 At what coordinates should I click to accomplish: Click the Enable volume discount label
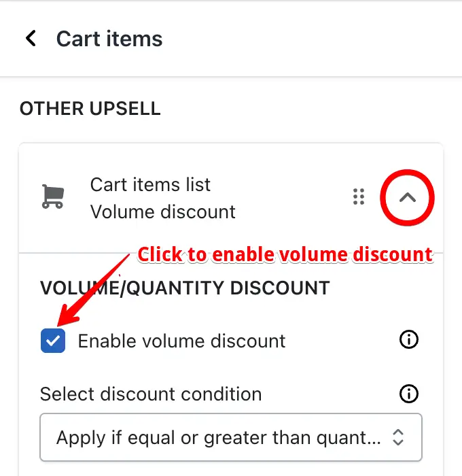click(181, 341)
